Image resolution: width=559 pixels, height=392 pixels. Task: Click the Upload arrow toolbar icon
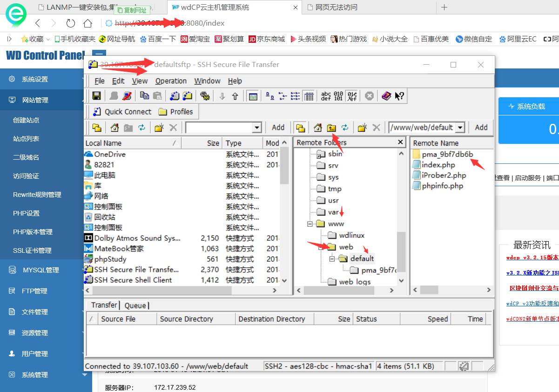pyautogui.click(x=235, y=96)
